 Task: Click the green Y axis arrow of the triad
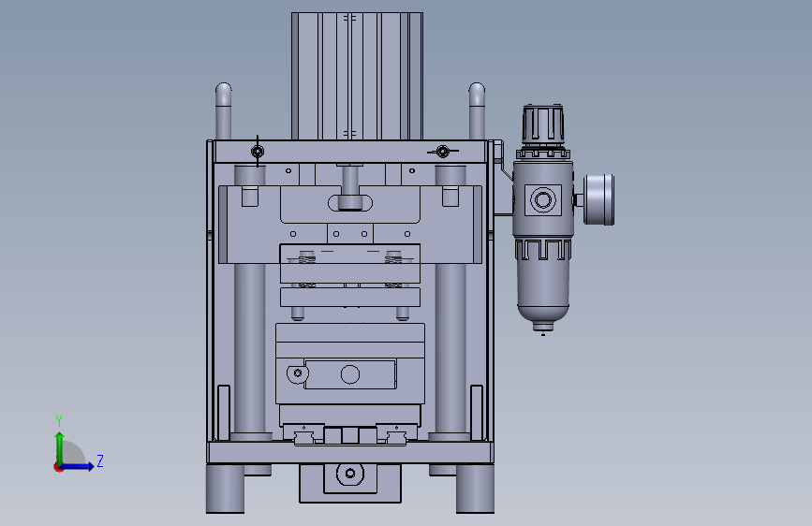60,447
